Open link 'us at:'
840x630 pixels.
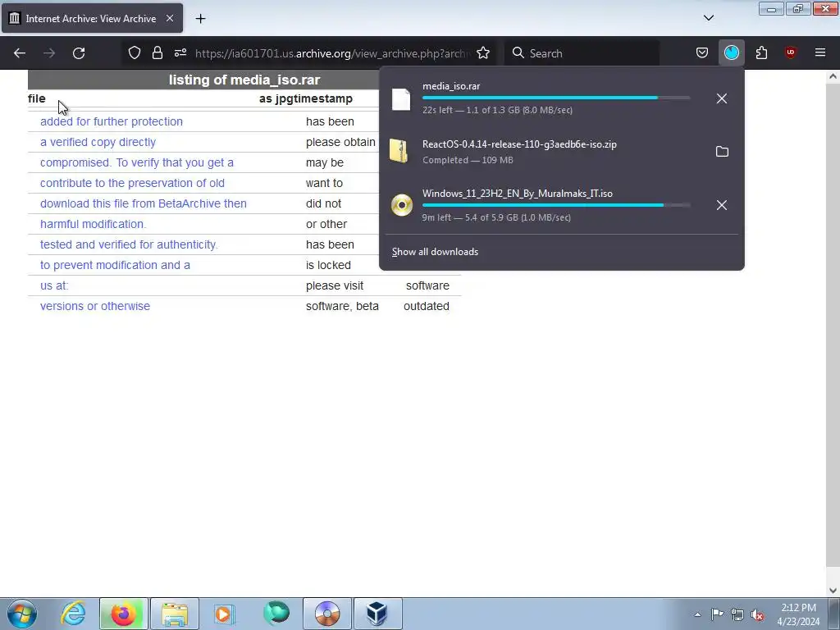[54, 285]
